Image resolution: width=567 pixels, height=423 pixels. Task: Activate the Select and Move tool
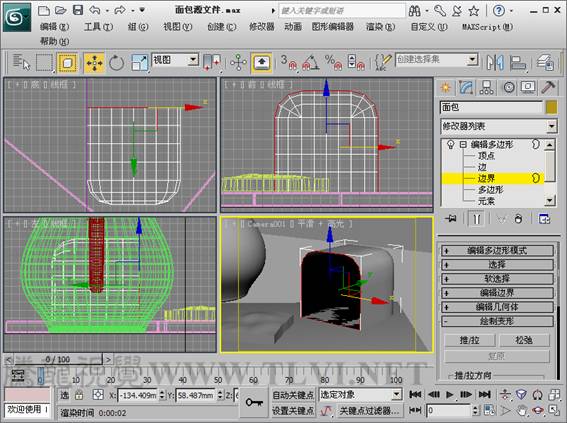coord(94,63)
